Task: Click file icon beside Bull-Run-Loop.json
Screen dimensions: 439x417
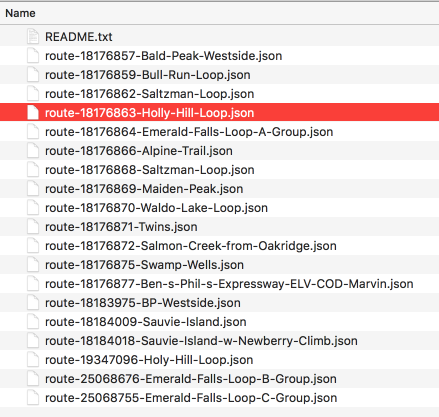Action: click(x=33, y=74)
